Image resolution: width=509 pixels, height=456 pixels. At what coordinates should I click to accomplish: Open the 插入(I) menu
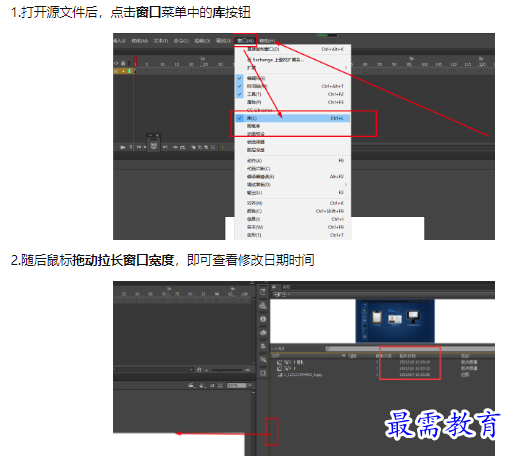119,41
